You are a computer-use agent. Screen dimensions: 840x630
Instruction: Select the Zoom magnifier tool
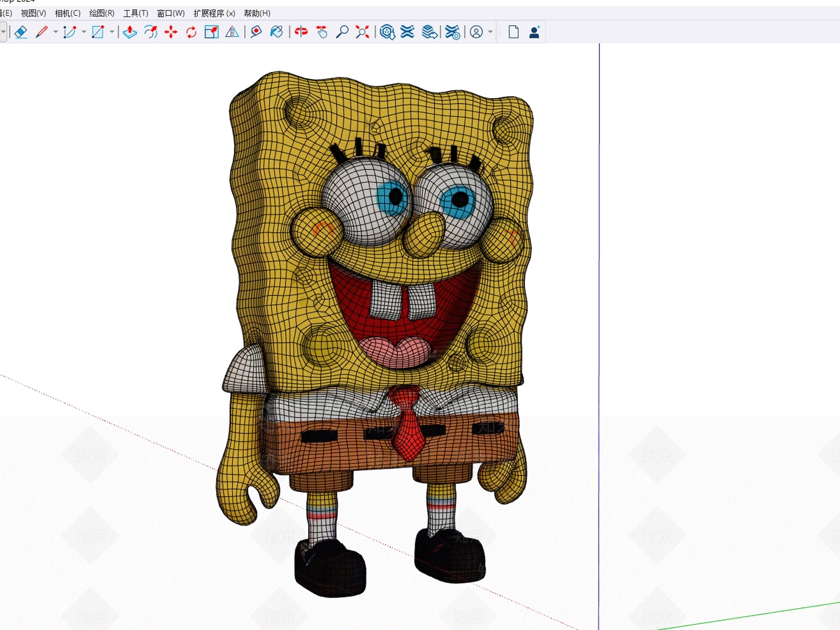tap(342, 32)
